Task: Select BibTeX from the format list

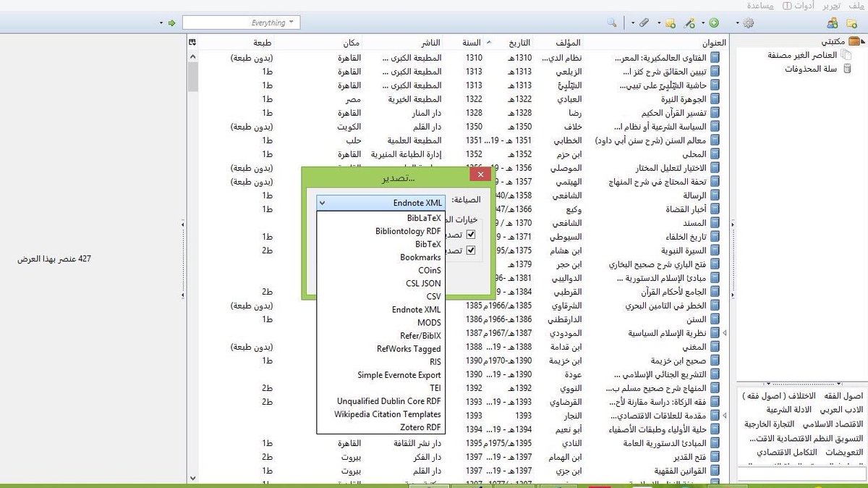Action: point(427,244)
